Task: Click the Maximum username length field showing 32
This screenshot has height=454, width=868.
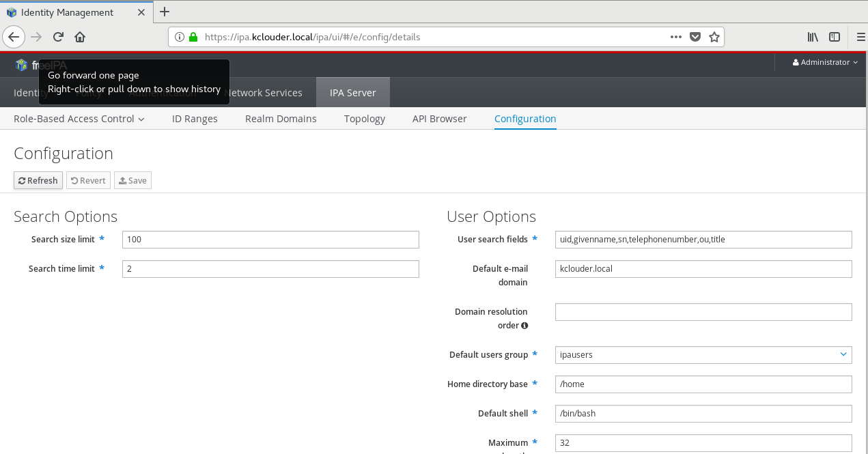Action: tap(703, 443)
